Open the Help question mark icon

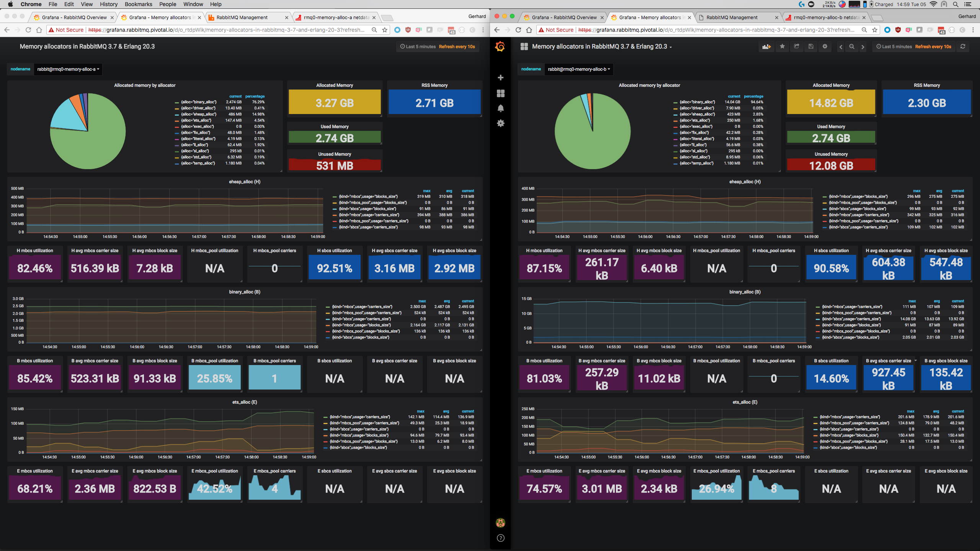(x=500, y=538)
